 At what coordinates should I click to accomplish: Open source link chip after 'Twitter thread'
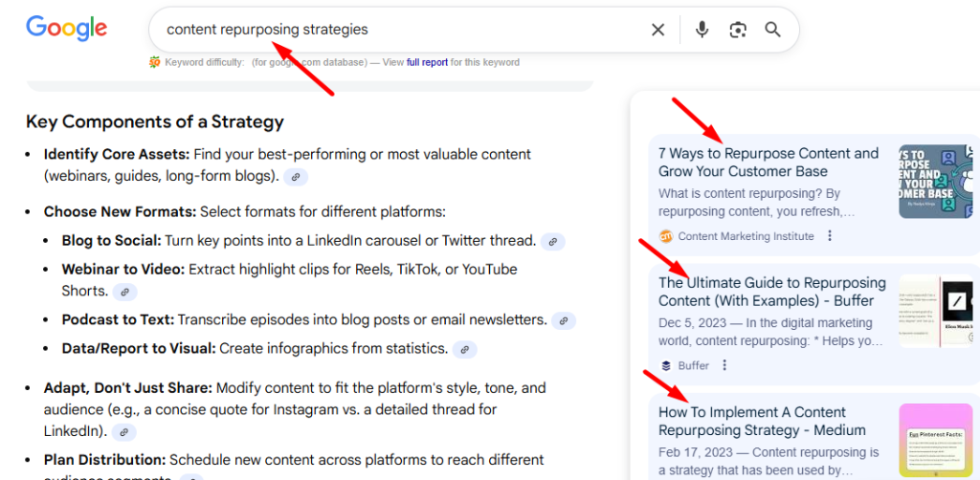pos(553,242)
